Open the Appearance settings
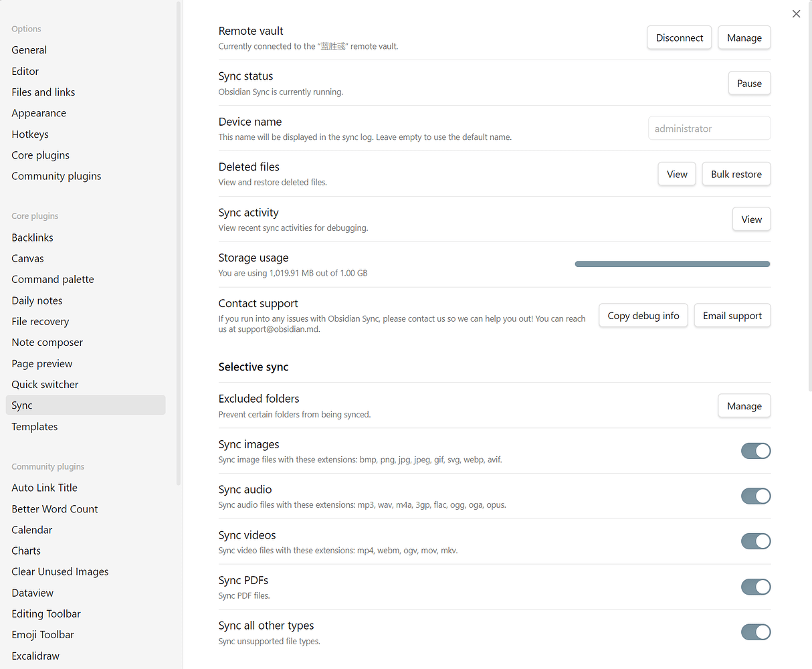Screen dimensions: 812x669 click(x=39, y=112)
